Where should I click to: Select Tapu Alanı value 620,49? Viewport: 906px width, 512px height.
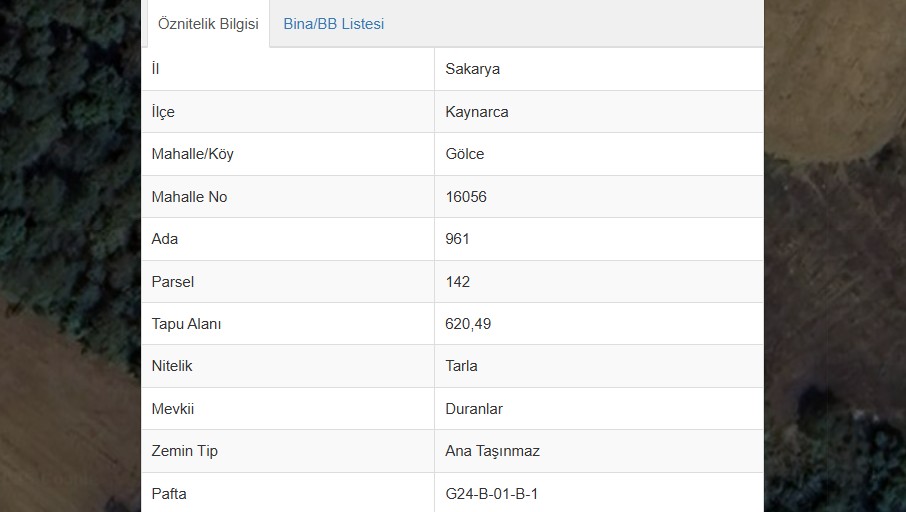click(468, 324)
